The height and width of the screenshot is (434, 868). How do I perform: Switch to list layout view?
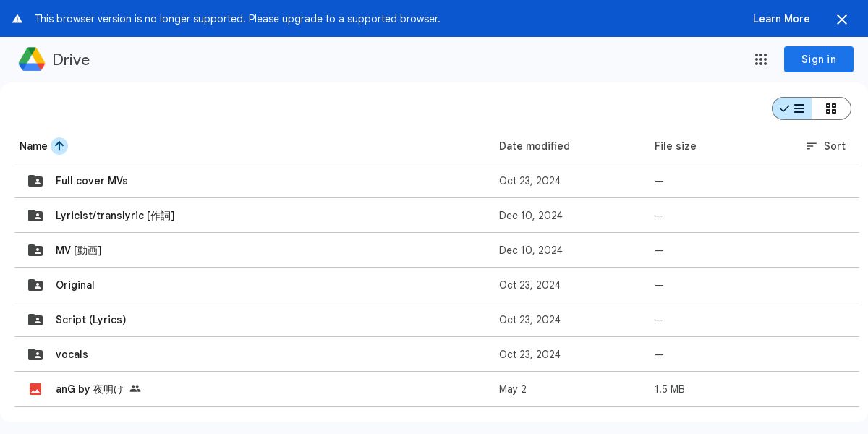[x=792, y=109]
